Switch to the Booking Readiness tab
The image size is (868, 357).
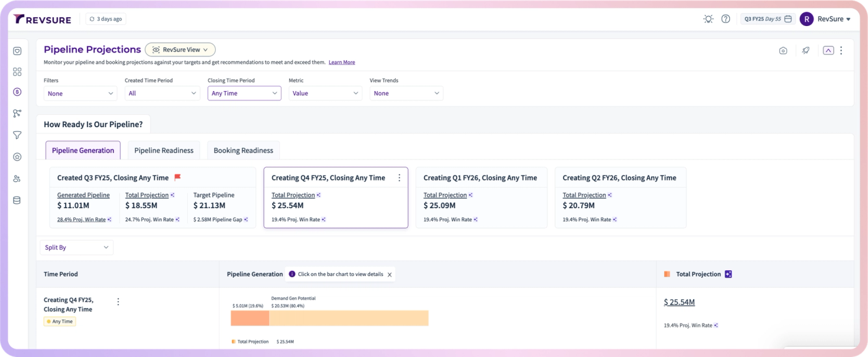click(x=243, y=150)
